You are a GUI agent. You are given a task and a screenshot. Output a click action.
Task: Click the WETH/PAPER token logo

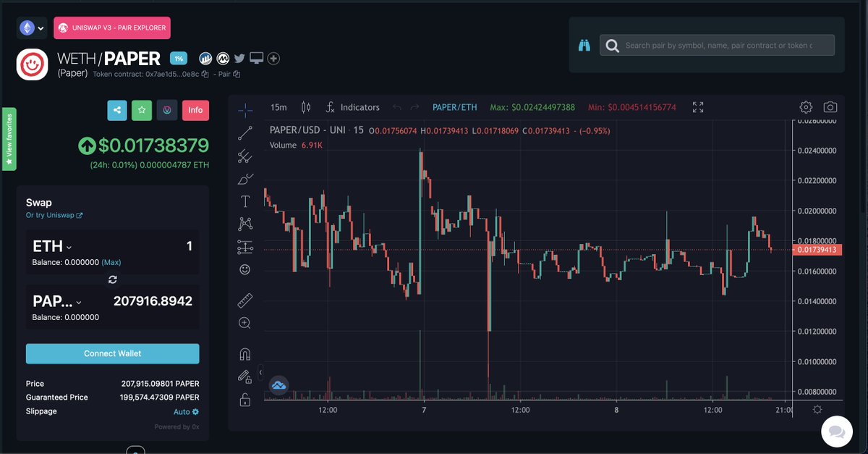coord(33,65)
